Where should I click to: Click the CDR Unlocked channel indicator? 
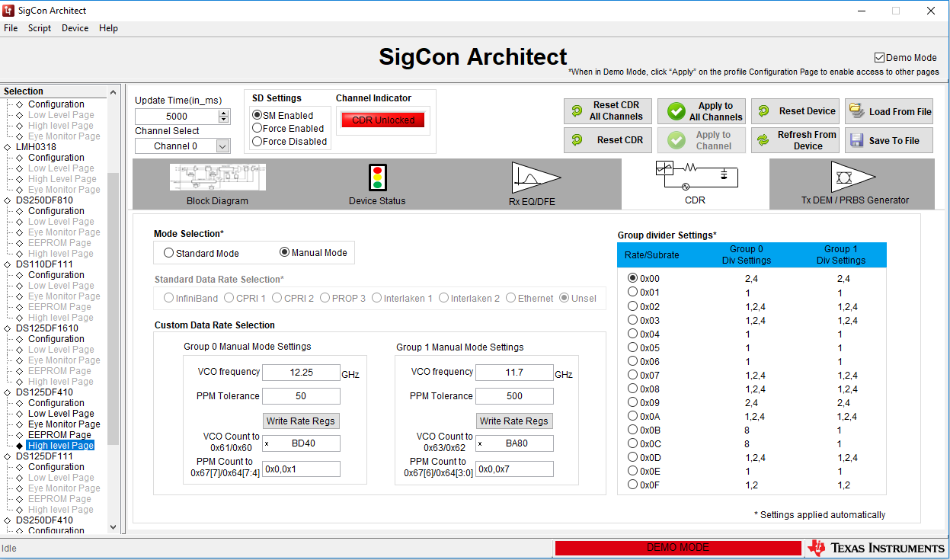pyautogui.click(x=383, y=120)
